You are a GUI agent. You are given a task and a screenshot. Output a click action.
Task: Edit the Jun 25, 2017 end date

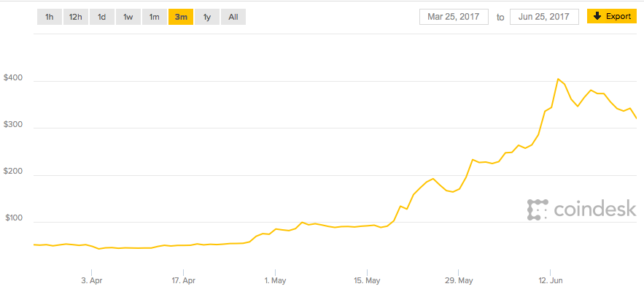point(544,17)
